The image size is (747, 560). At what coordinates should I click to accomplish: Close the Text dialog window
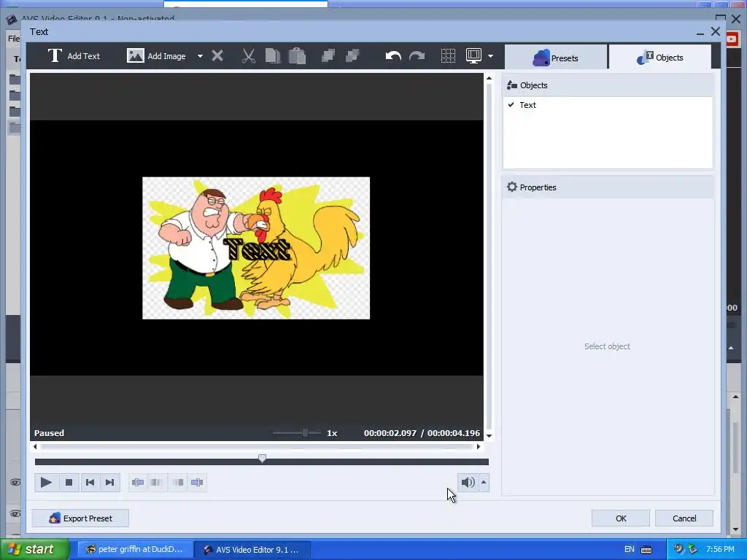tap(715, 31)
